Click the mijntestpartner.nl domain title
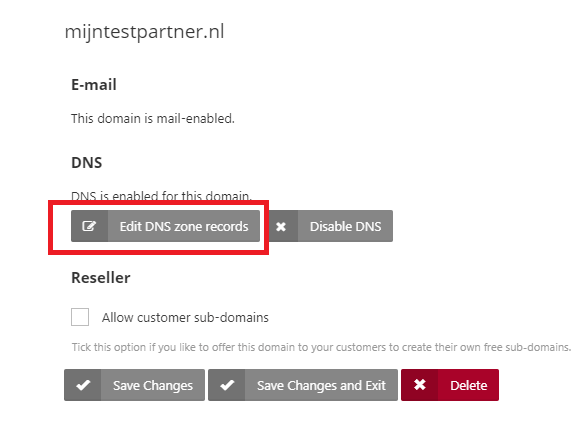Viewport: 587px width, 438px height. 145,32
